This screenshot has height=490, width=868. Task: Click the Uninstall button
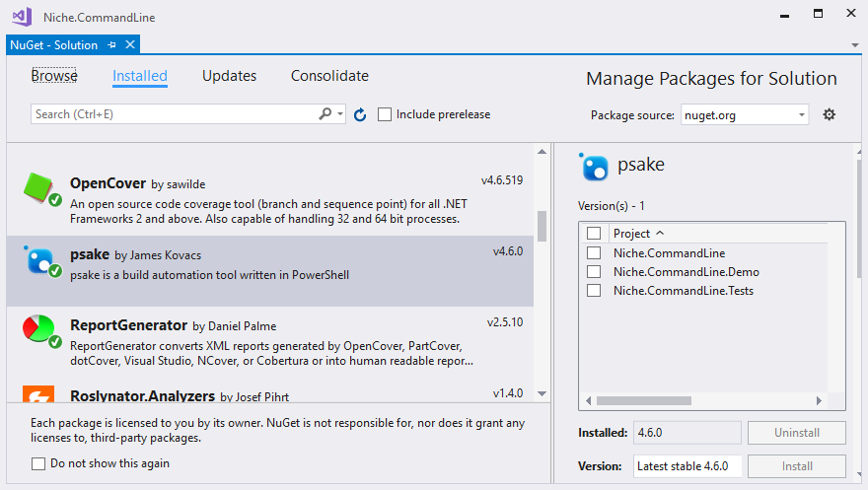[x=797, y=433]
